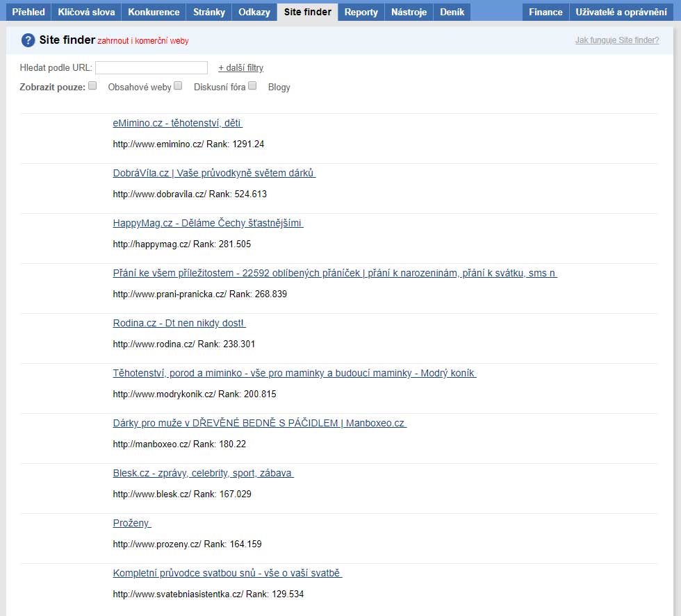
Task: Open the eMimino.cz result link
Action: coord(178,123)
